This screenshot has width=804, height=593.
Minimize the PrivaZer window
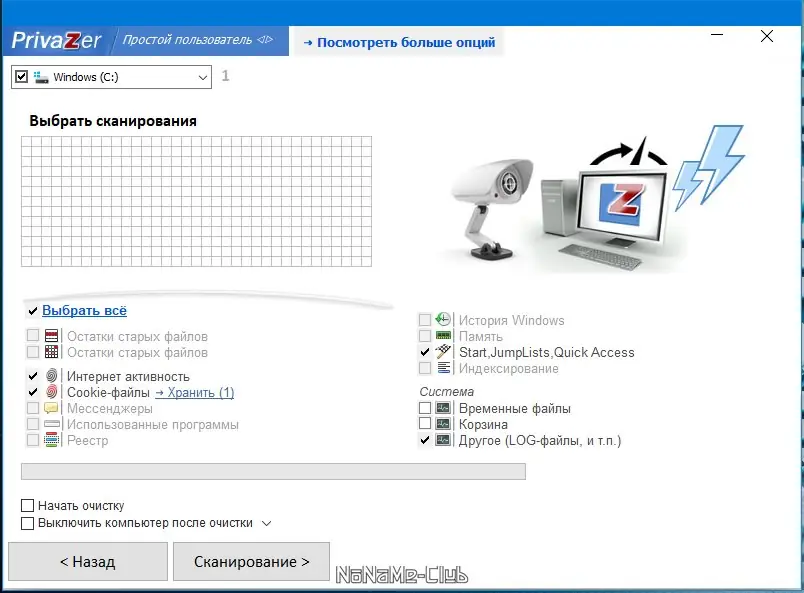pyautogui.click(x=717, y=35)
